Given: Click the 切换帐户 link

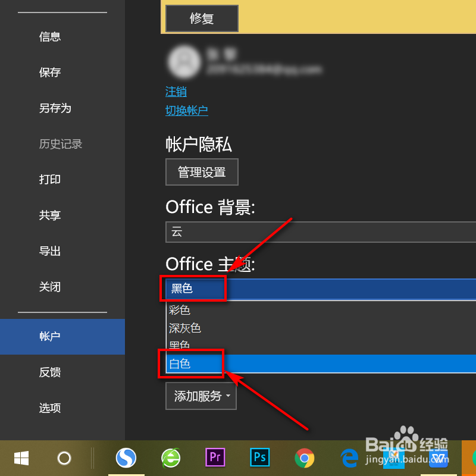Looking at the screenshot, I should coord(187,111).
